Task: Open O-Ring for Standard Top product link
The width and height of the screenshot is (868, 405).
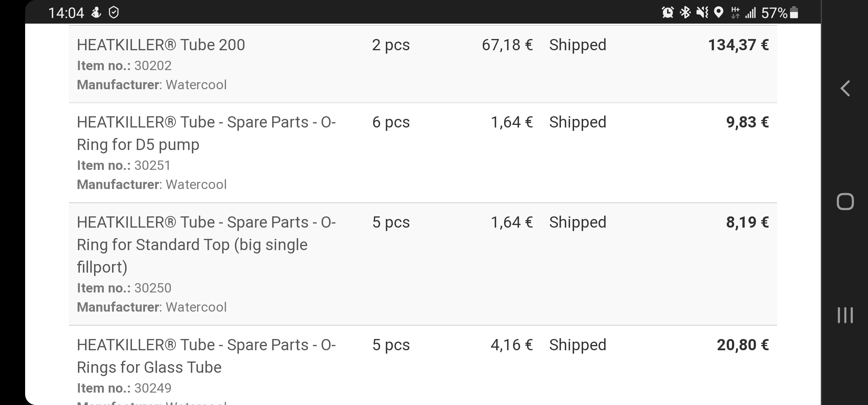Action: point(206,244)
